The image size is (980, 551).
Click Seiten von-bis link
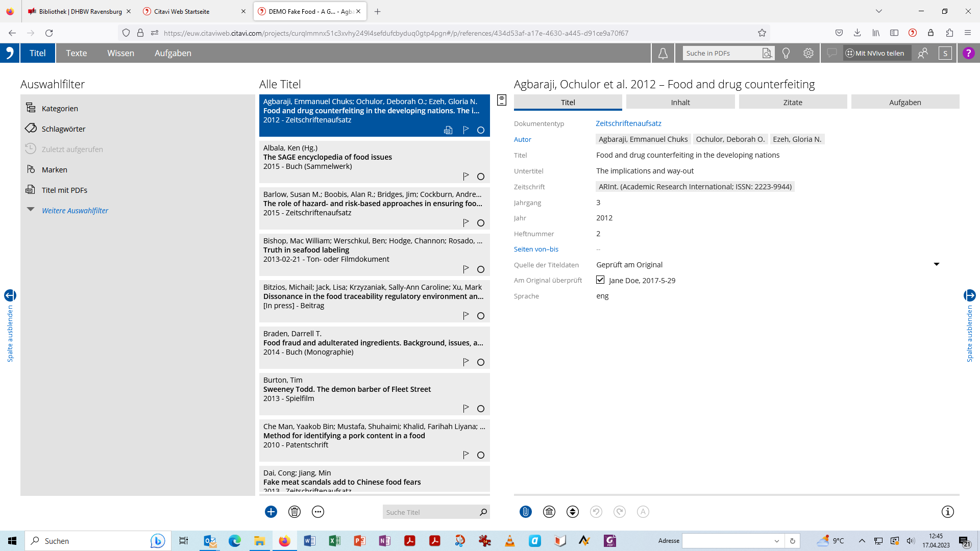[x=536, y=249]
